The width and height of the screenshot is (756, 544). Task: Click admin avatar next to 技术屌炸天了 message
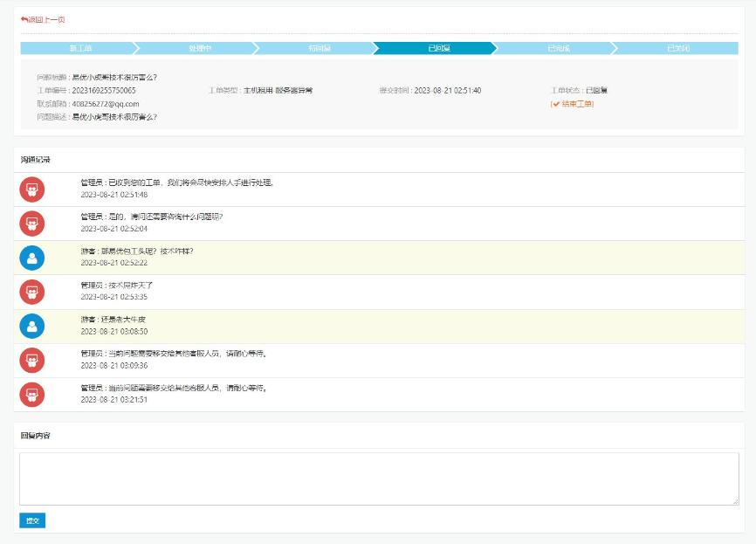pos(32,292)
